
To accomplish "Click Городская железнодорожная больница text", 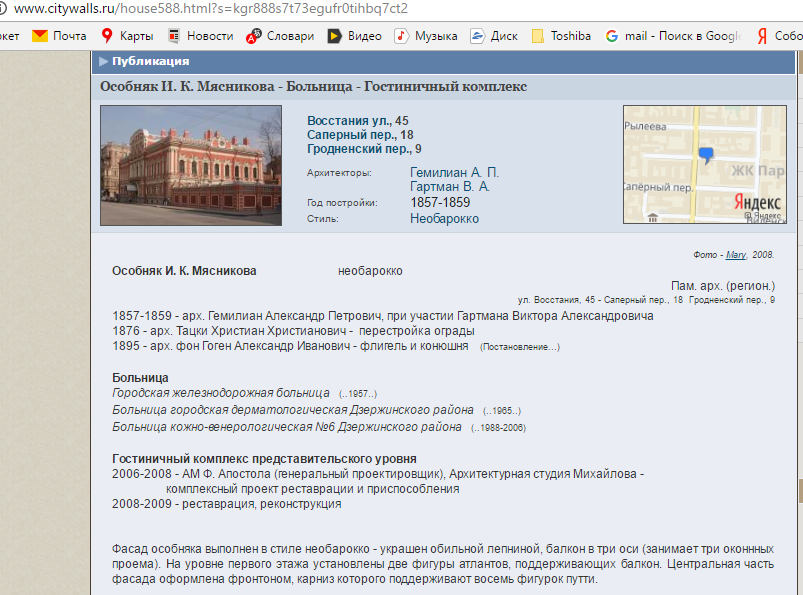I will pos(221,393).
